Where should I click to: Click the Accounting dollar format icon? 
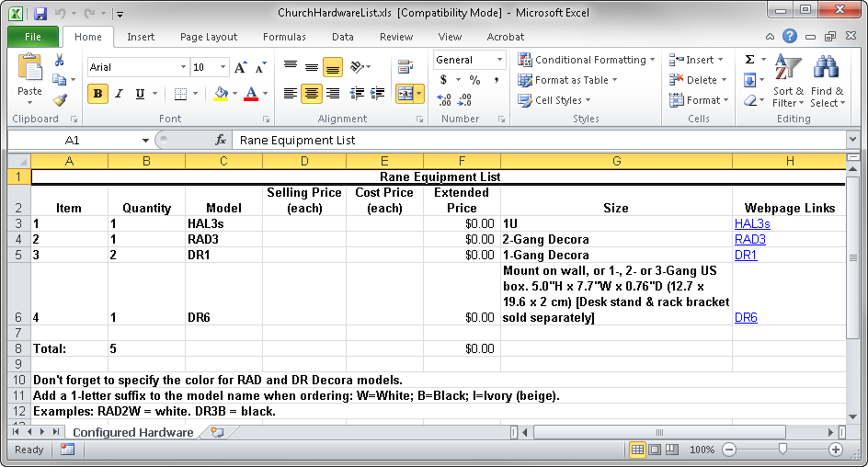tap(443, 80)
